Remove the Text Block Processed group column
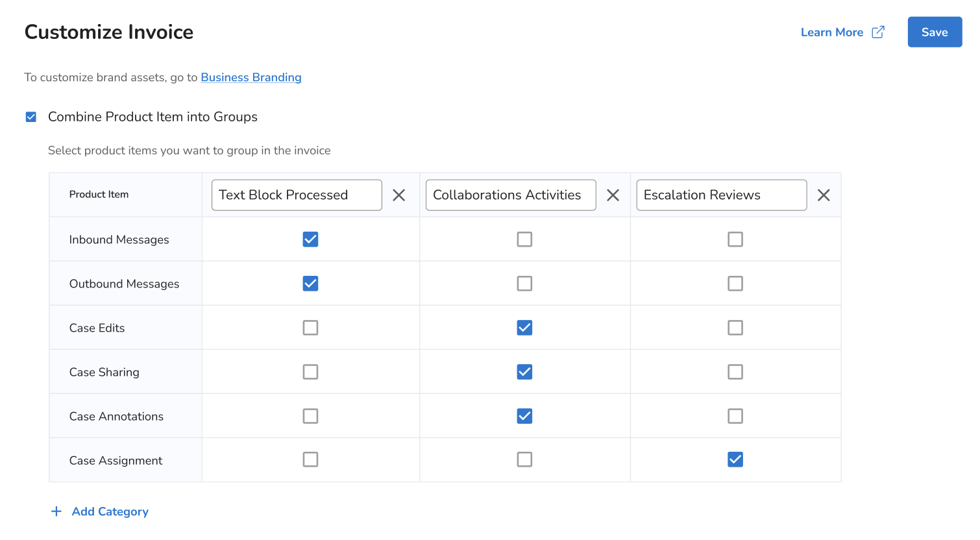 [x=398, y=195]
